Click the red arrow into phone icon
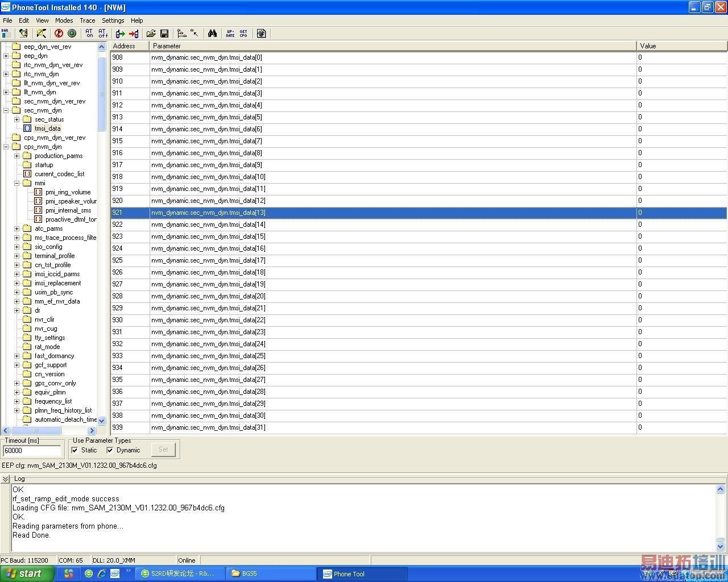The image size is (728, 582). pyautogui.click(x=134, y=34)
